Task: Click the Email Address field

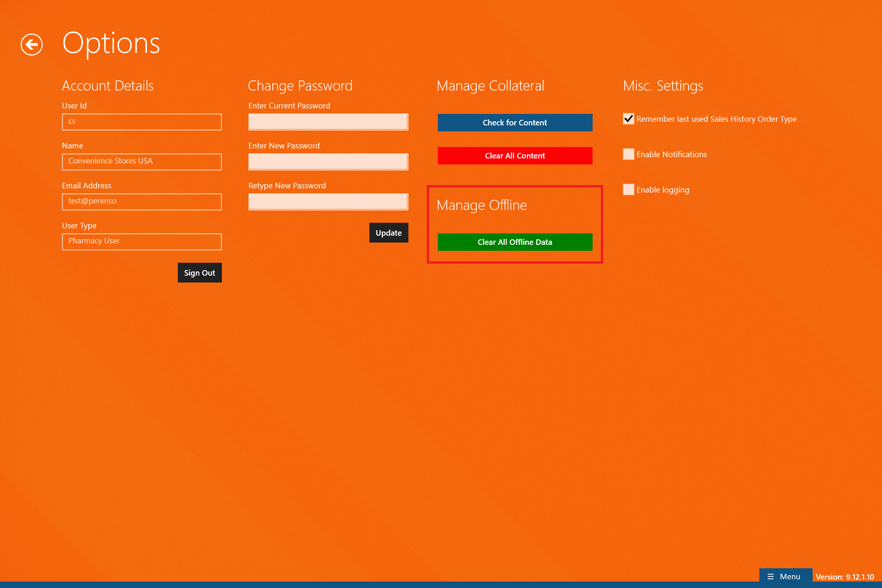Action: (x=141, y=202)
